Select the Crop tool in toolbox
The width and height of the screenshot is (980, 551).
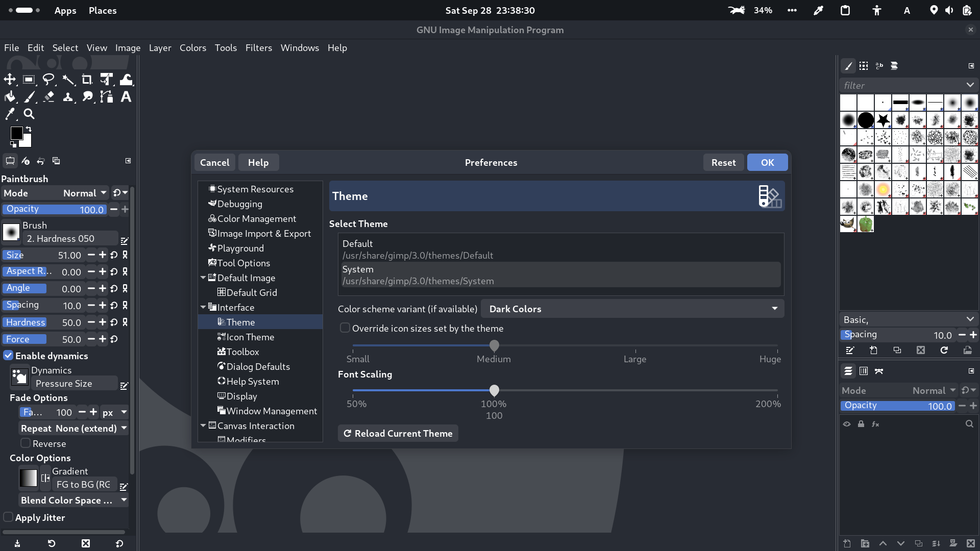(87, 80)
